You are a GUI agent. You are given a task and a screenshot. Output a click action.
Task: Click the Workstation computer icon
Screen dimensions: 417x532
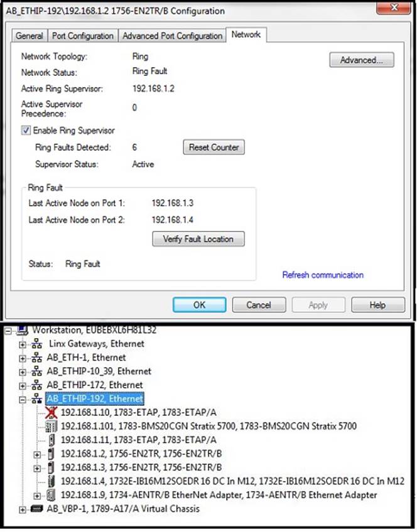pos(22,329)
